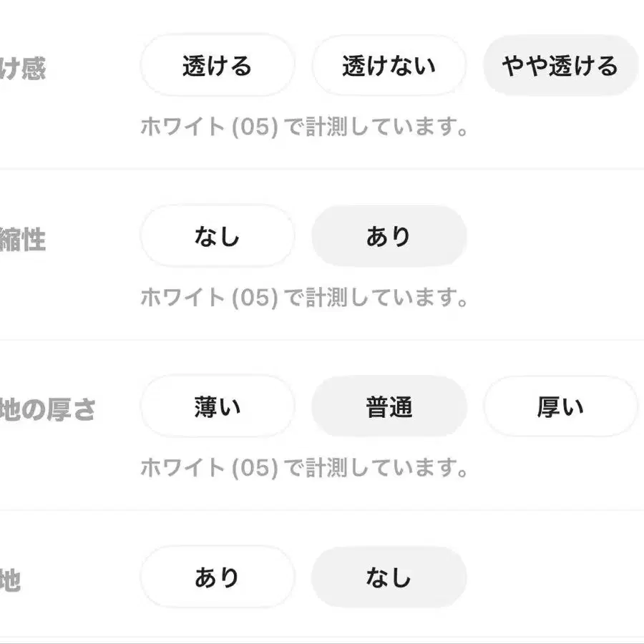Choose the 透けない option pill

[x=389, y=65]
